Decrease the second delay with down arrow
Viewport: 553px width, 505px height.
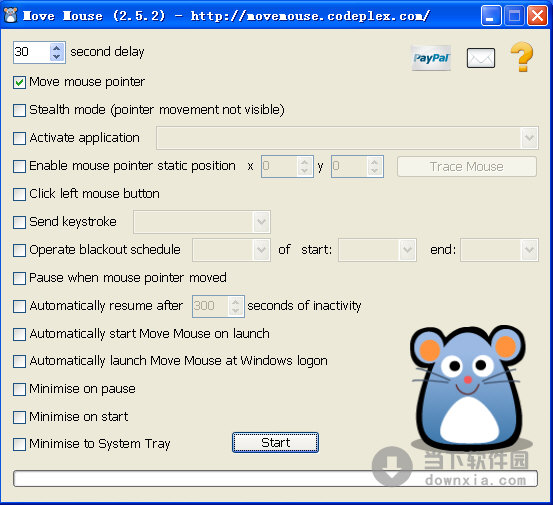tap(57, 56)
